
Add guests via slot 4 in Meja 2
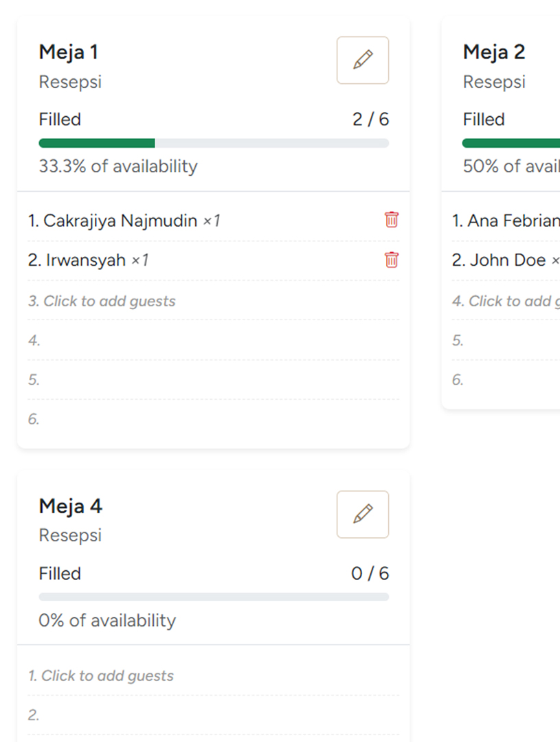[x=506, y=301]
